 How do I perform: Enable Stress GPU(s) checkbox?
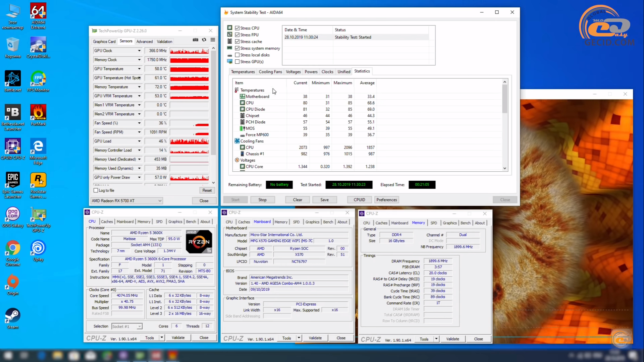pyautogui.click(x=237, y=62)
